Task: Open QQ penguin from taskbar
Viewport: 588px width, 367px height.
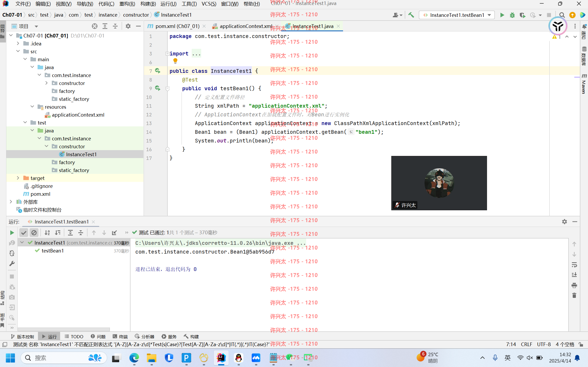Action: click(x=238, y=358)
